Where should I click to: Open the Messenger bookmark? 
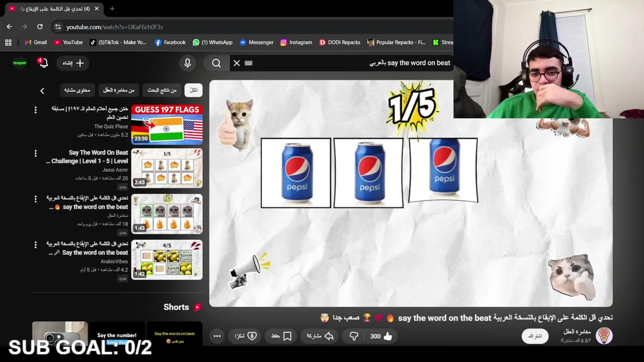coord(256,42)
